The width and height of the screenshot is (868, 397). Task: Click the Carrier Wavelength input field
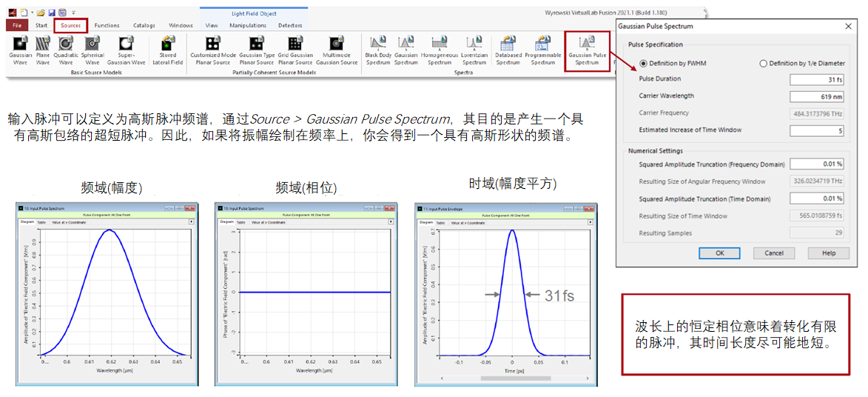(817, 96)
